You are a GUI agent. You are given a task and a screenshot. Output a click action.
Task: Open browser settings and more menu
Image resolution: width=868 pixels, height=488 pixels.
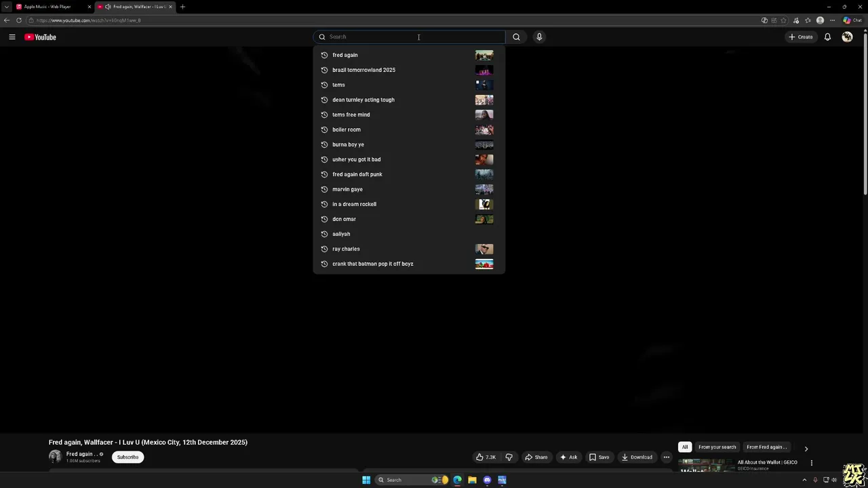(x=832, y=20)
